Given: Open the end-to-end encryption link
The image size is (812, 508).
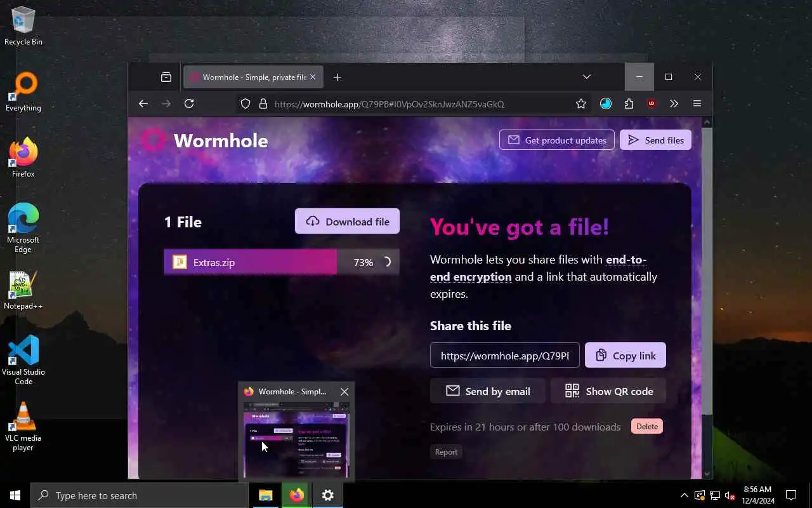Looking at the screenshot, I should point(538,268).
